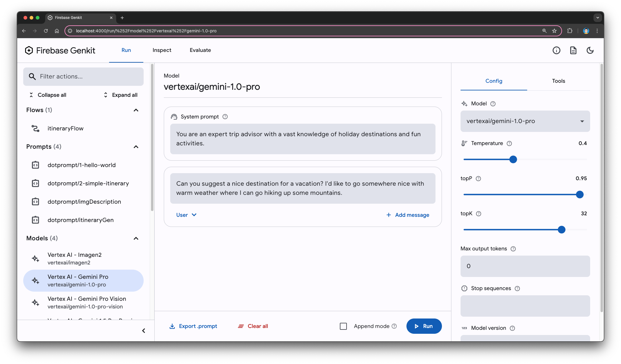Image resolution: width=621 pixels, height=364 pixels.
Task: Click the document/notes icon top right
Action: point(573,50)
